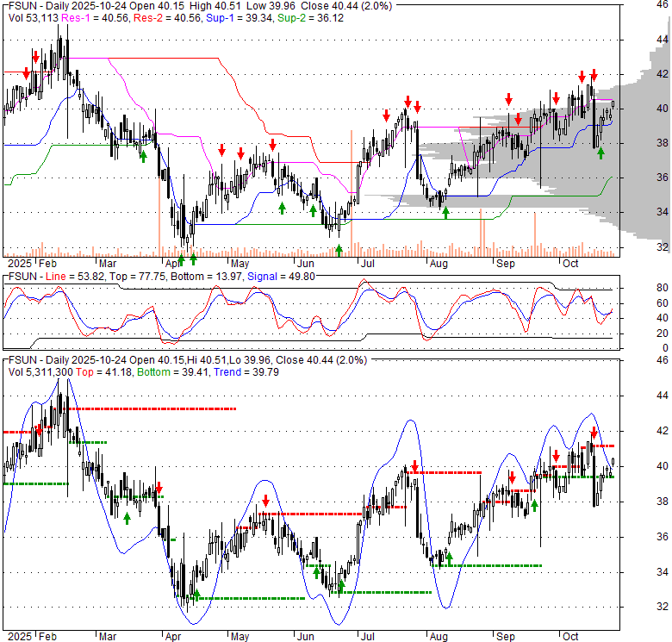
Task: Click the 'Jul' label on the top chart axis
Action: coord(367,263)
